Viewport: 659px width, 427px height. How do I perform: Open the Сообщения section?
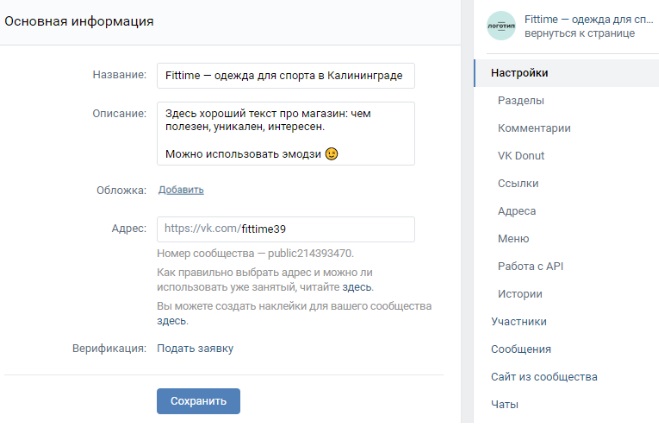coord(521,349)
